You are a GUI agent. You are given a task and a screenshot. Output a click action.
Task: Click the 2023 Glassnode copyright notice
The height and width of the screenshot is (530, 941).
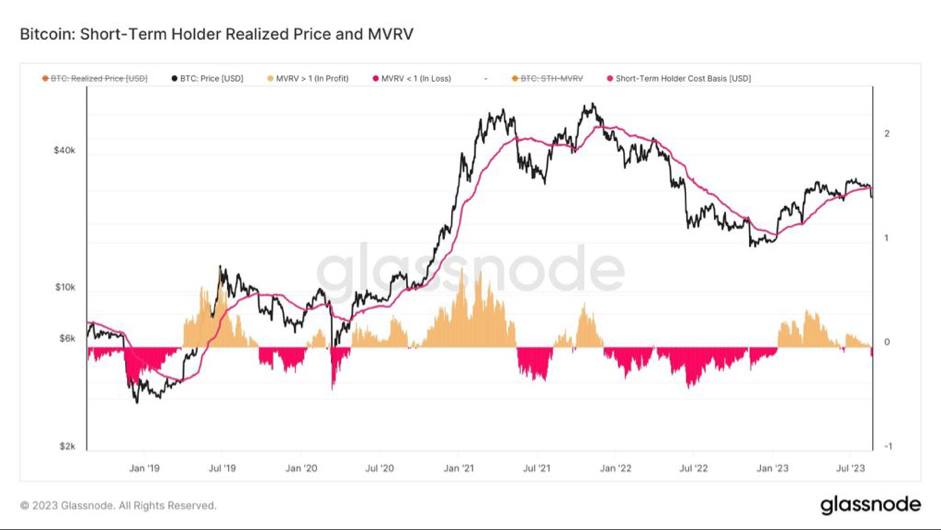pyautogui.click(x=118, y=506)
